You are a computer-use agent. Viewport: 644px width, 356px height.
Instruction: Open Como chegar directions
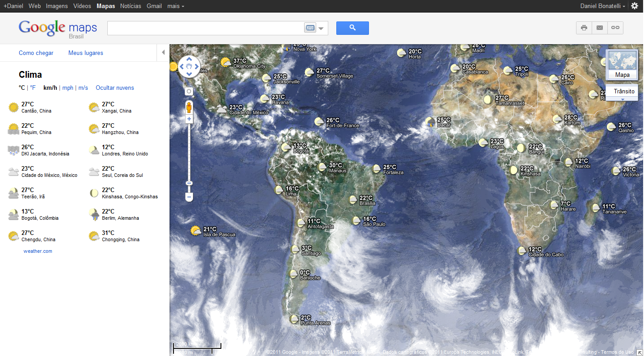click(36, 53)
